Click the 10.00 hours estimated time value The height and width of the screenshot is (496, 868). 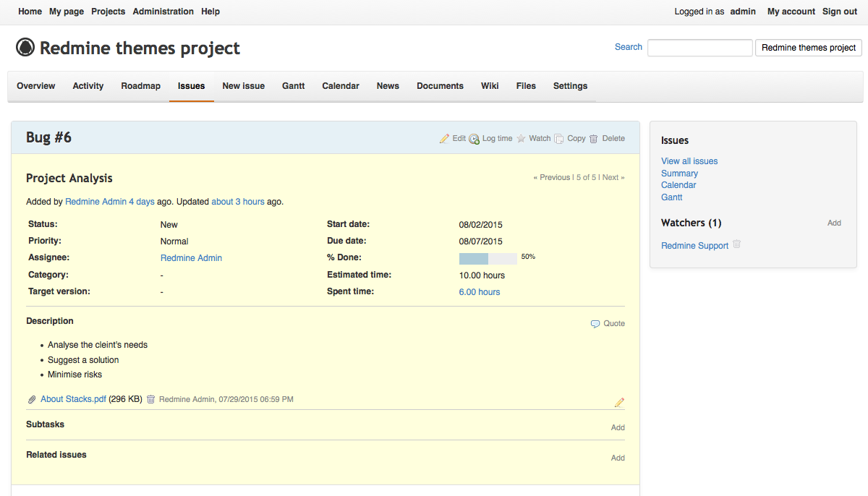click(x=482, y=275)
